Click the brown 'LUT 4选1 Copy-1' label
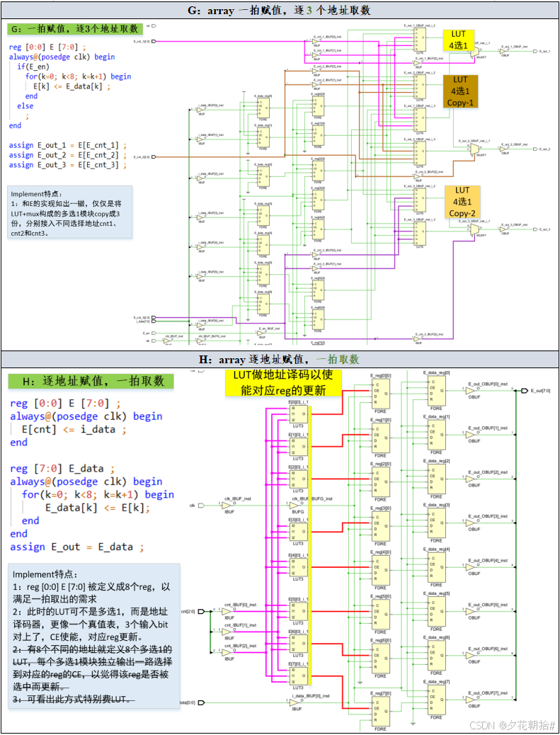This screenshot has height=735, width=560. pyautogui.click(x=460, y=91)
